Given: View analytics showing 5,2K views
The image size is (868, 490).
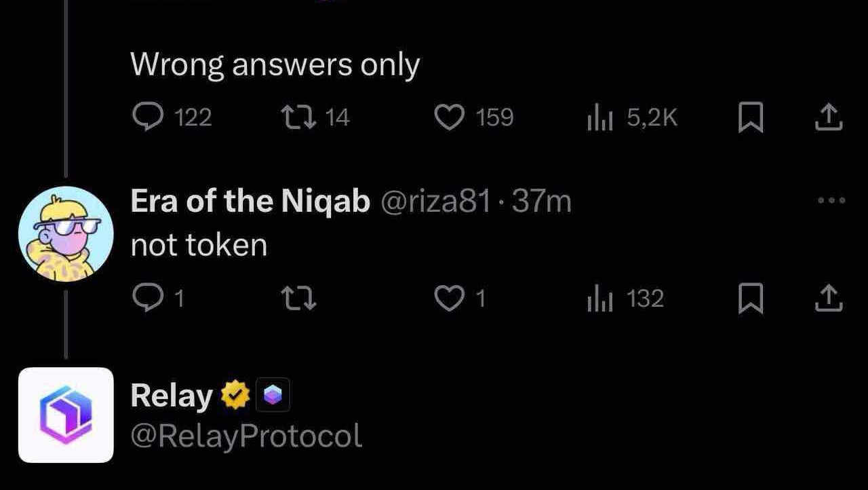Looking at the screenshot, I should tap(631, 118).
